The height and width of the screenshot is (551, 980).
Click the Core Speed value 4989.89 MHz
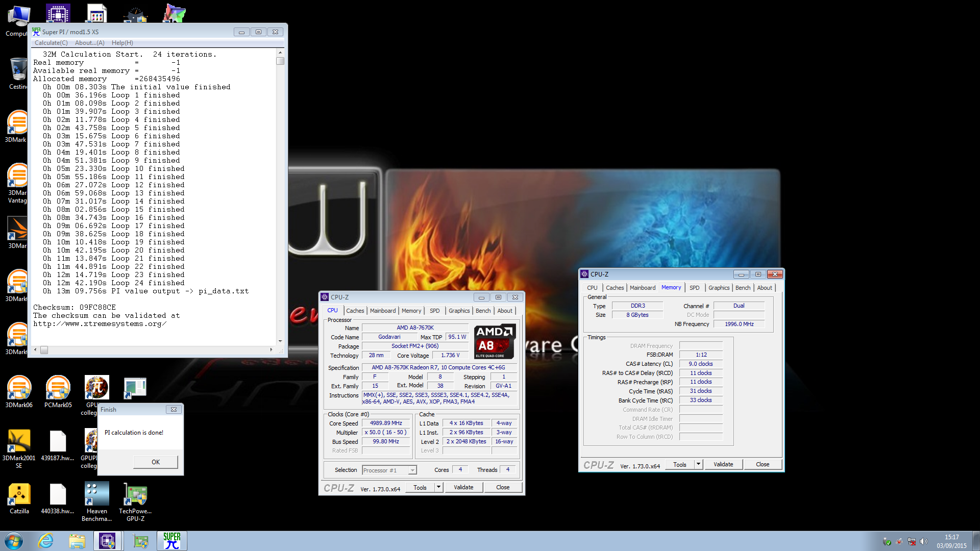[386, 423]
